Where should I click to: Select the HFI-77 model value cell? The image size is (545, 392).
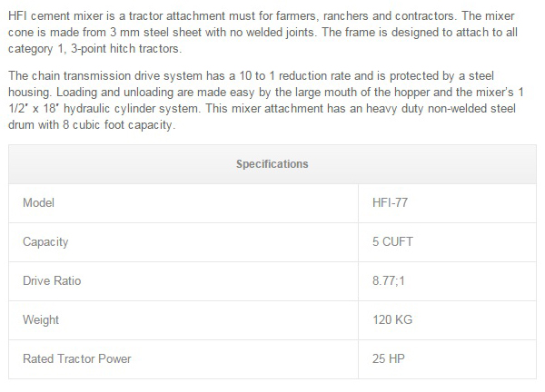[391, 203]
